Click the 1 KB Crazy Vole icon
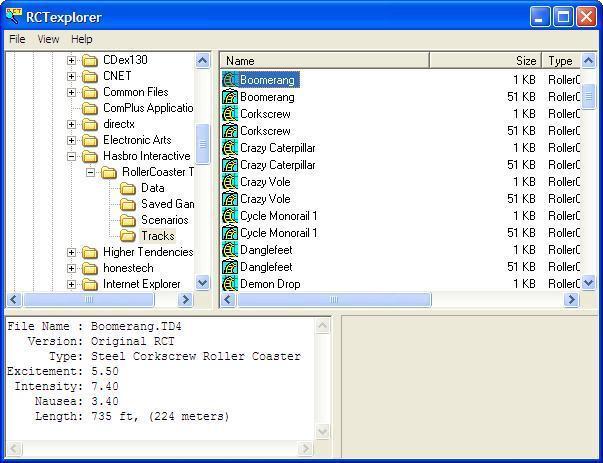The width and height of the screenshot is (603, 463). 230,182
